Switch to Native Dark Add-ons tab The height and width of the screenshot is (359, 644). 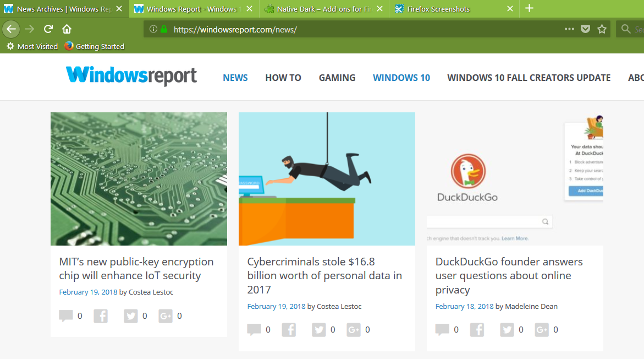coord(324,9)
